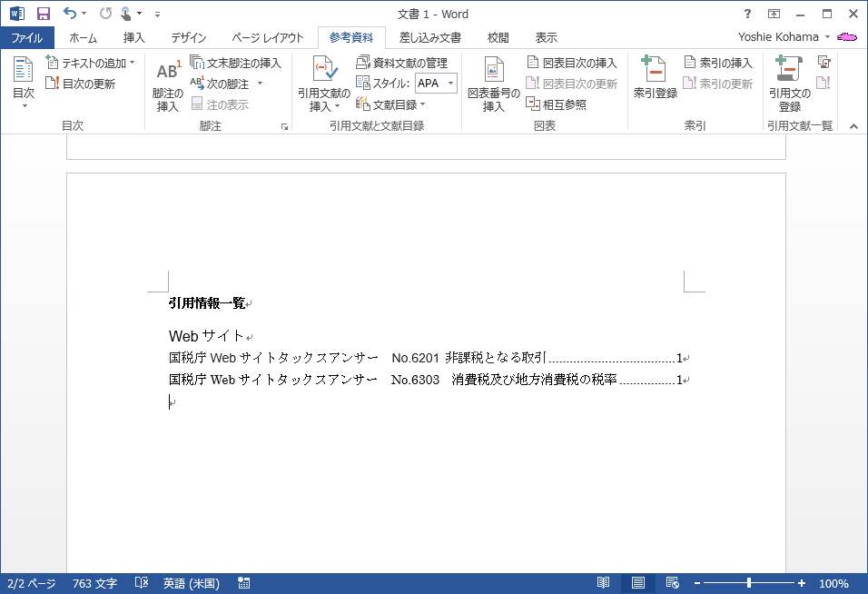Open the 目次 (Table of Contents) button

24,82
